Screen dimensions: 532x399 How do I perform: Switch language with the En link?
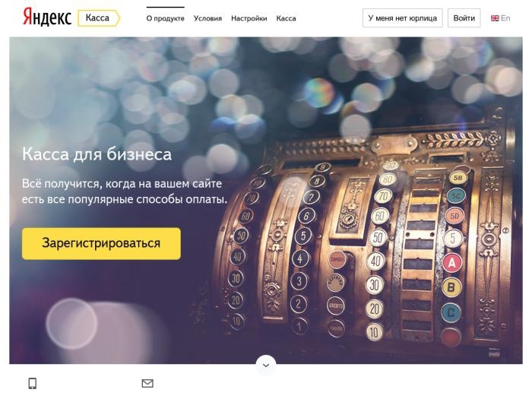(x=505, y=18)
